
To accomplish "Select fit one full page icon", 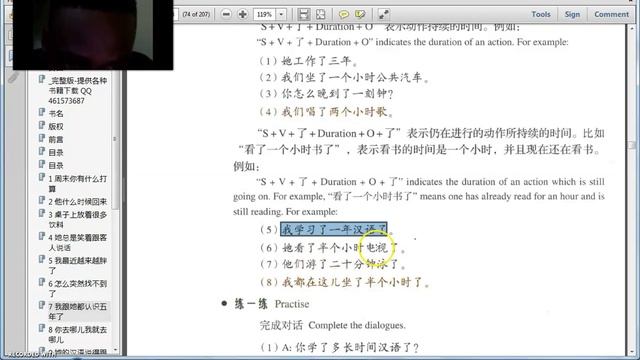I will [x=321, y=14].
